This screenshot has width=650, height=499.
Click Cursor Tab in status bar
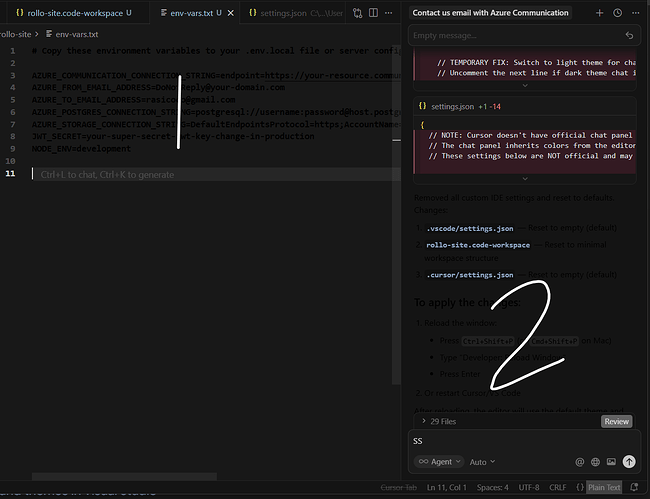click(x=398, y=487)
